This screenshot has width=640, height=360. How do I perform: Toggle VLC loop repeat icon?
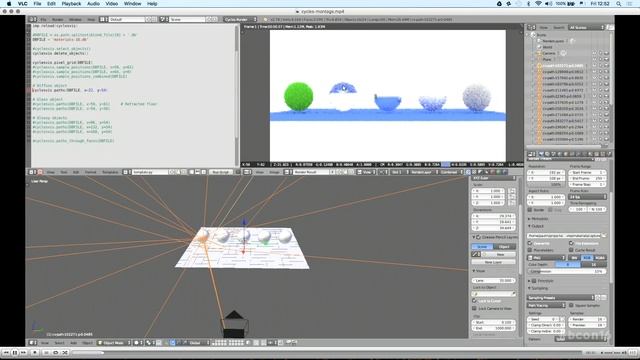coord(56,352)
